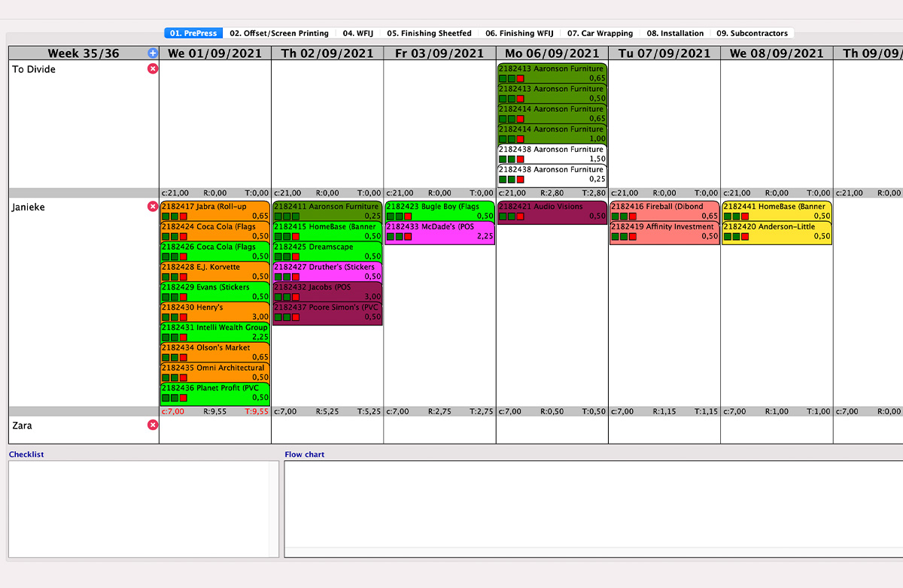The height and width of the screenshot is (588, 903).
Task: Click the blue plus icon beside Week 35/36
Action: pyautogui.click(x=153, y=53)
